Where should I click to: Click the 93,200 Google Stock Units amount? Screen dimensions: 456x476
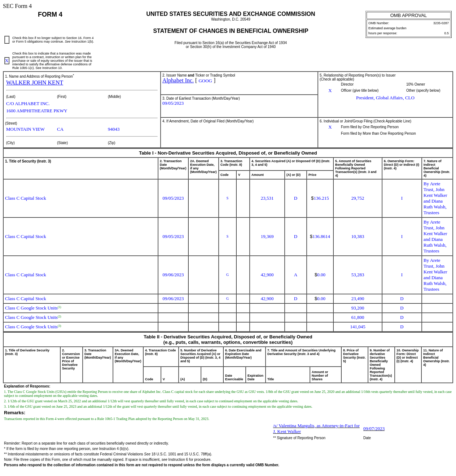(x=358, y=308)
